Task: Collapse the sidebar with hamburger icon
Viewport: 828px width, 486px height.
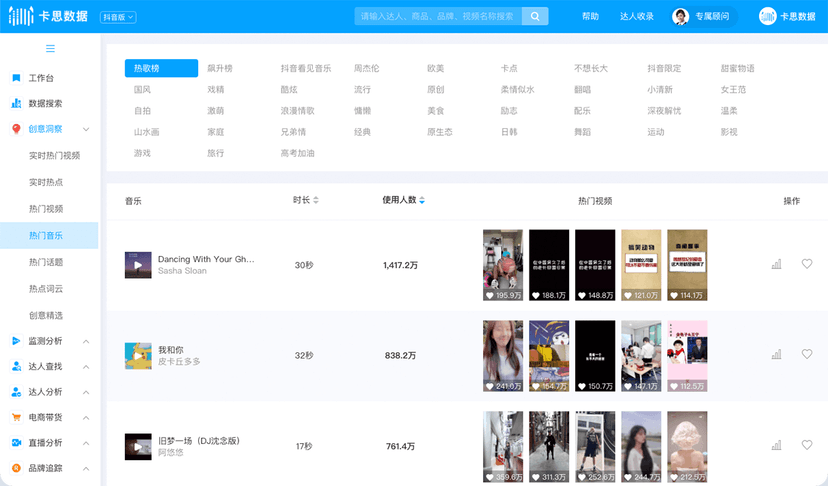Action: 50,49
